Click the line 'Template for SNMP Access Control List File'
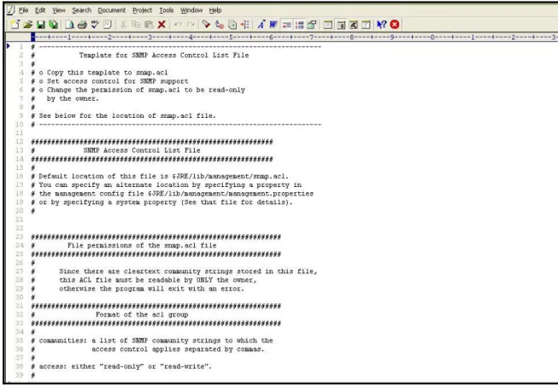The width and height of the screenshot is (558, 392). point(164,56)
